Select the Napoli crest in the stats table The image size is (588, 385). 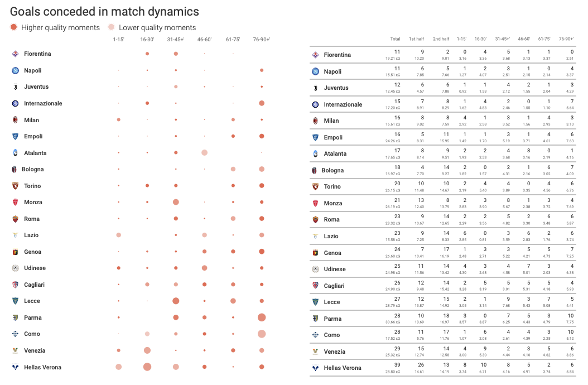tap(315, 71)
